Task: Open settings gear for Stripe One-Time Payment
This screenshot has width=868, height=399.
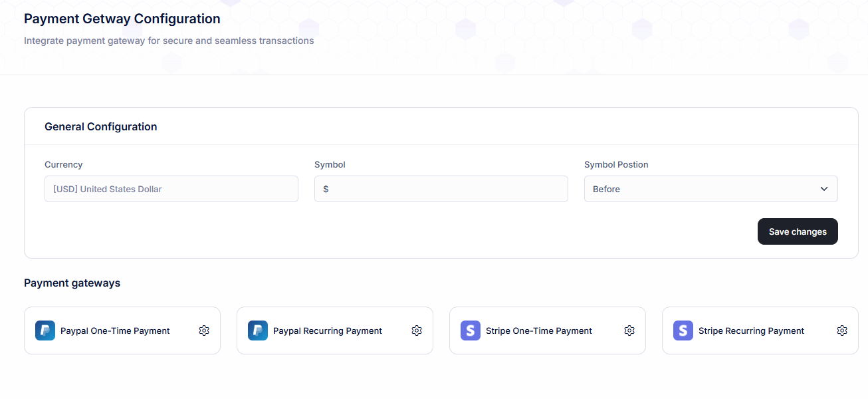Action: (629, 331)
